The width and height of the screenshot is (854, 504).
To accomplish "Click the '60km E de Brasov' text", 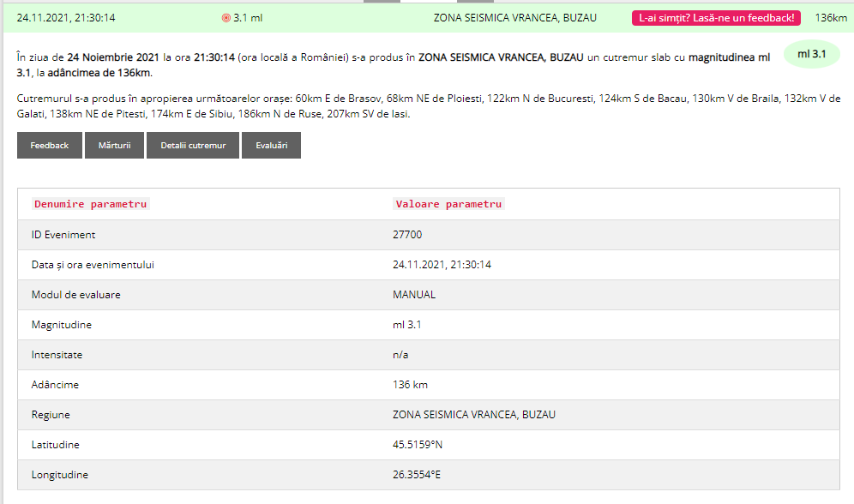I will click(338, 99).
